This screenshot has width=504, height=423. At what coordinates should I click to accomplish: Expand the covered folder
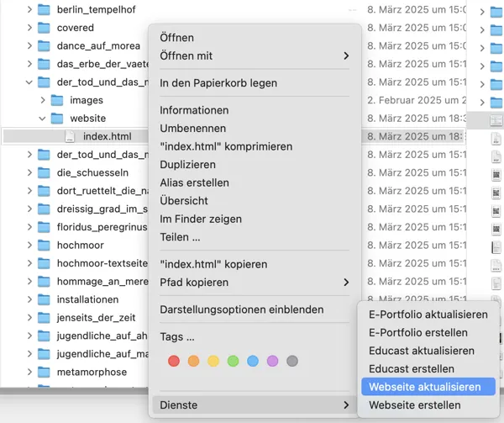[x=29, y=28]
